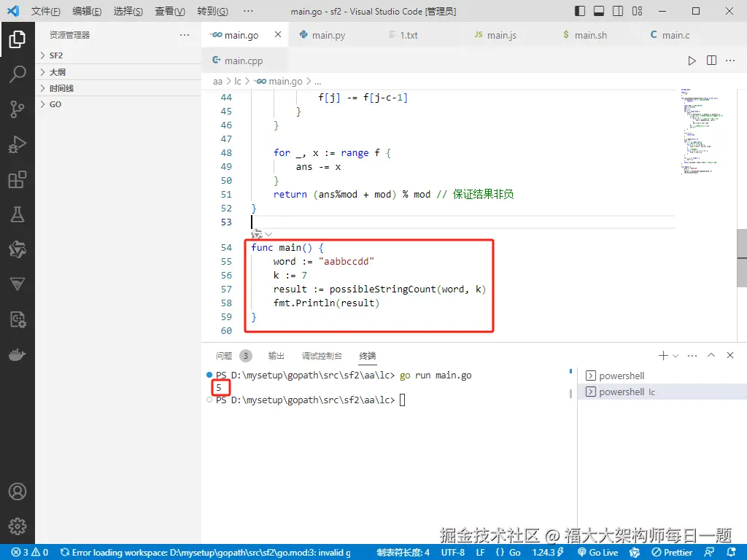The image size is (747, 560).
Task: Open the 调试控制台 debug console tab
Action: coord(322,356)
